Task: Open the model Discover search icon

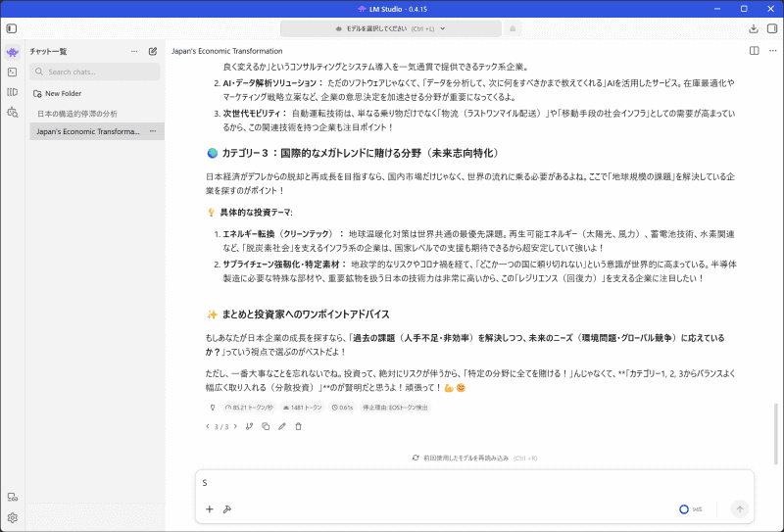Action: pos(13,112)
